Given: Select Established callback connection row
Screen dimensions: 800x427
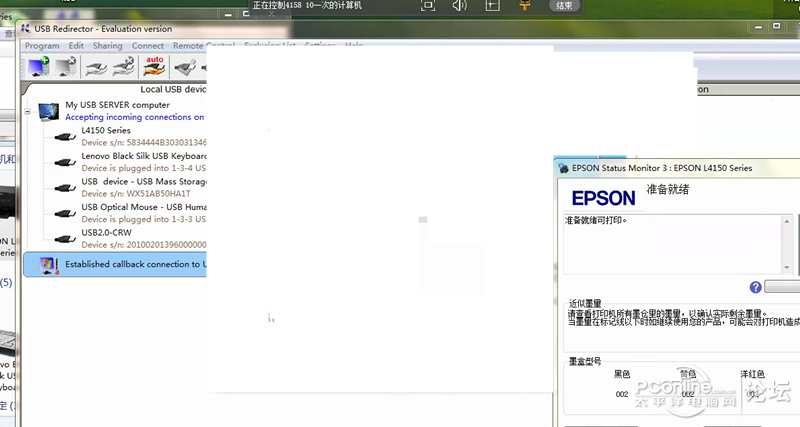Looking at the screenshot, I should click(x=115, y=264).
